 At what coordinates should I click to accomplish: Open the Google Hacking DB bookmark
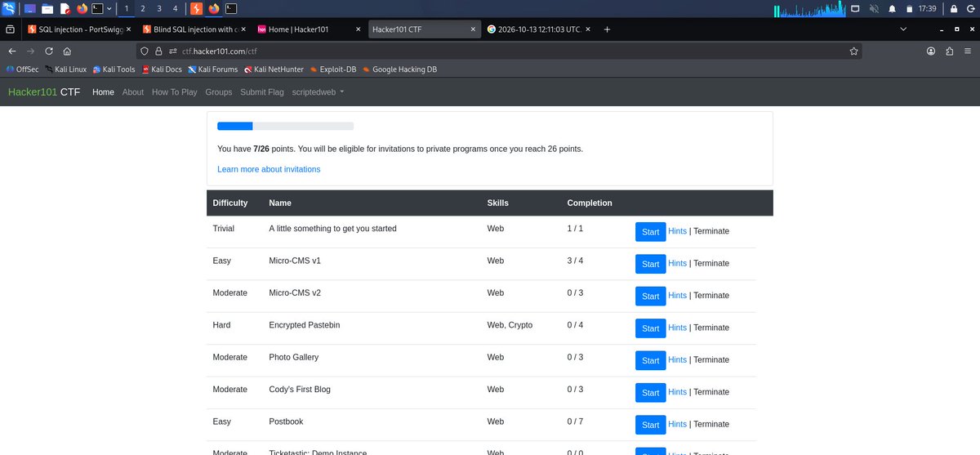coord(399,69)
